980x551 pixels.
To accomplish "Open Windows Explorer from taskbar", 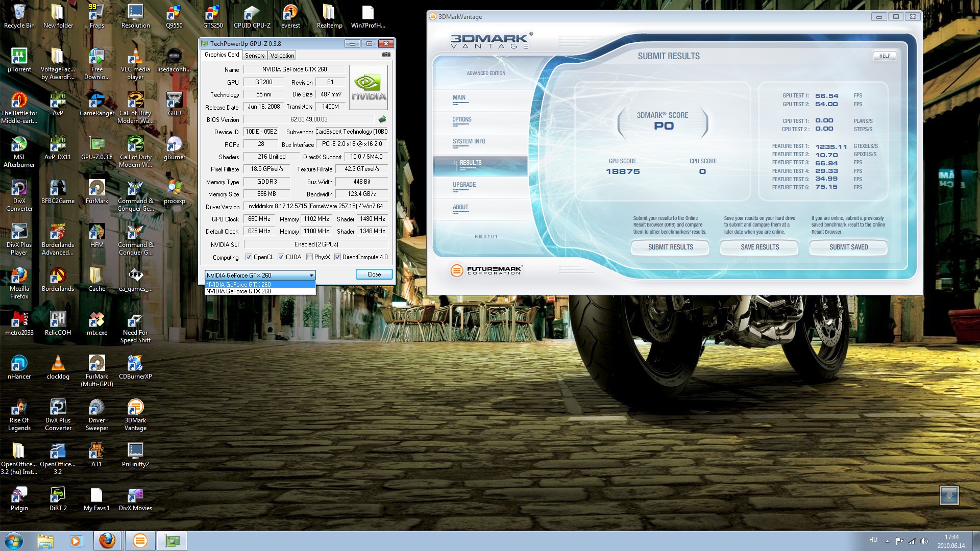I will pos(45,541).
